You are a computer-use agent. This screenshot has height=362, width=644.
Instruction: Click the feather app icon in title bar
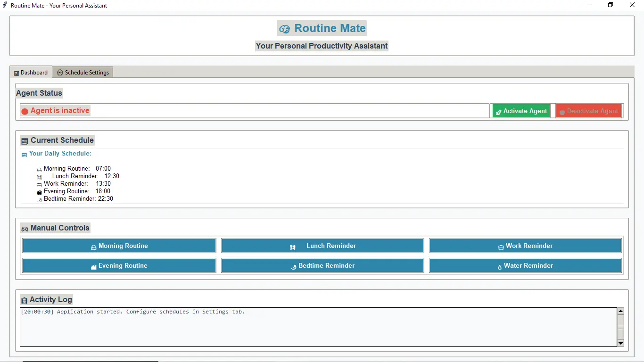[x=5, y=5]
